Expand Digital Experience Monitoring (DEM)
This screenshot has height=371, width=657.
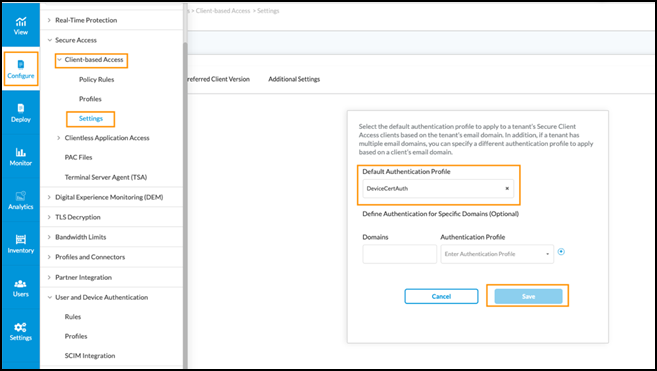coord(49,197)
